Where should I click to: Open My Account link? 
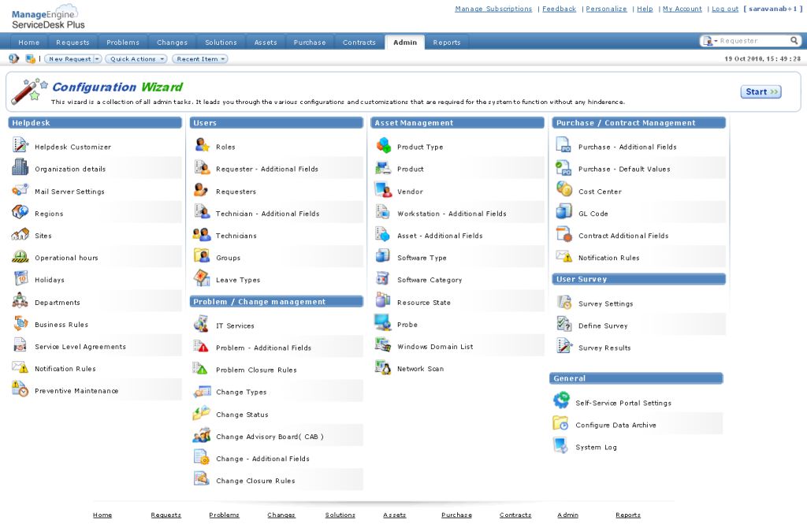pos(682,9)
